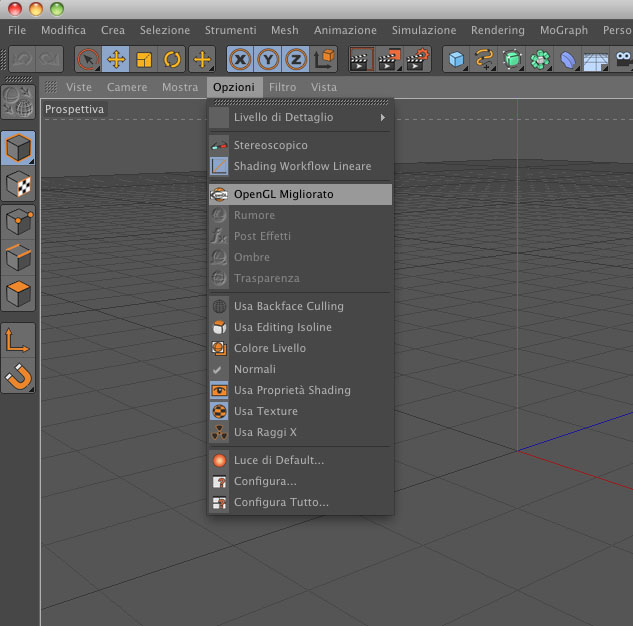Open the MoGraph menu
Viewport: 633px width, 626px height.
(564, 30)
